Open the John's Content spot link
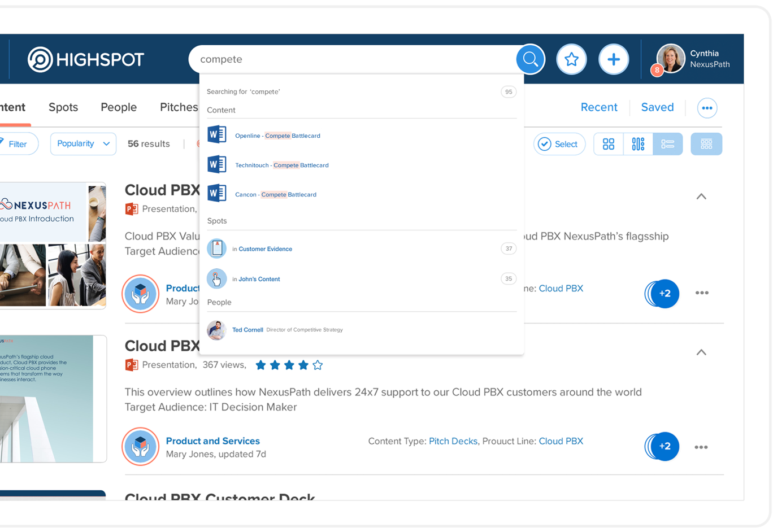Viewport: 773px width, 532px height. pyautogui.click(x=259, y=279)
